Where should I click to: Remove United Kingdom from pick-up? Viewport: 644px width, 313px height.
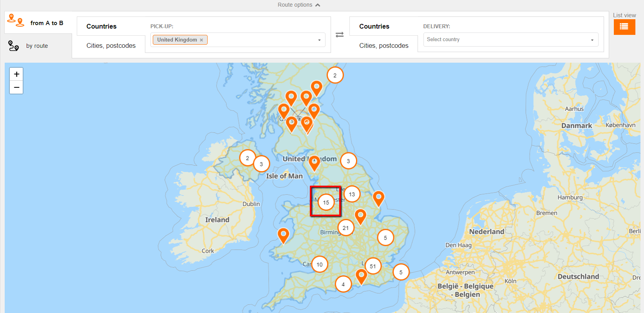[x=201, y=40]
